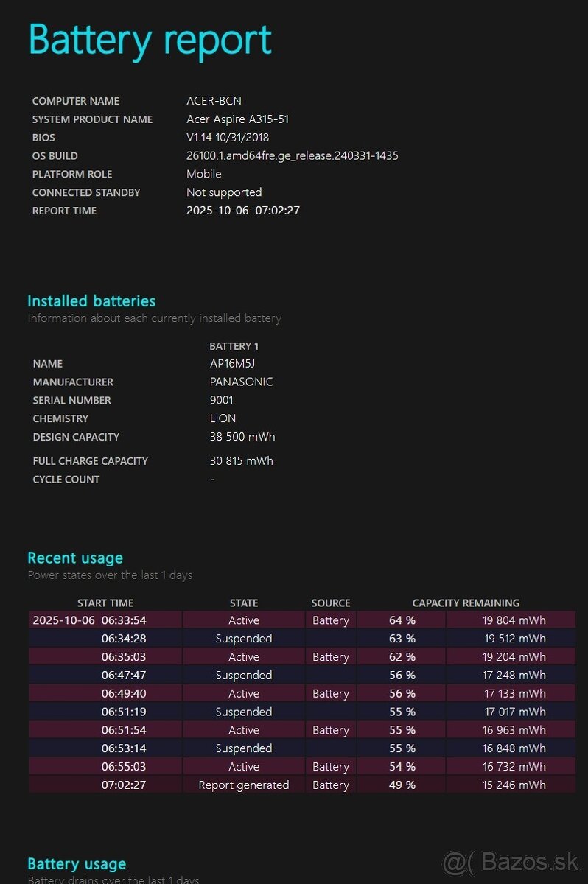The width and height of the screenshot is (588, 884).
Task: Click the BIOS version V1.14 value
Action: click(x=228, y=138)
